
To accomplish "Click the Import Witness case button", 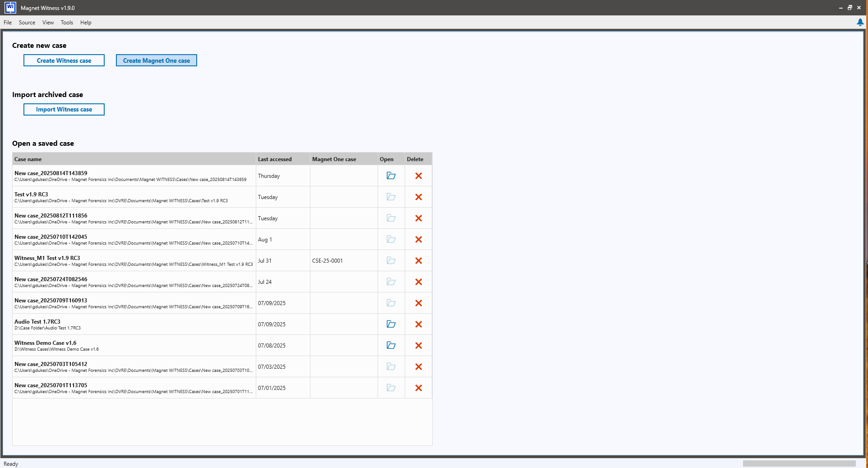I will 64,110.
